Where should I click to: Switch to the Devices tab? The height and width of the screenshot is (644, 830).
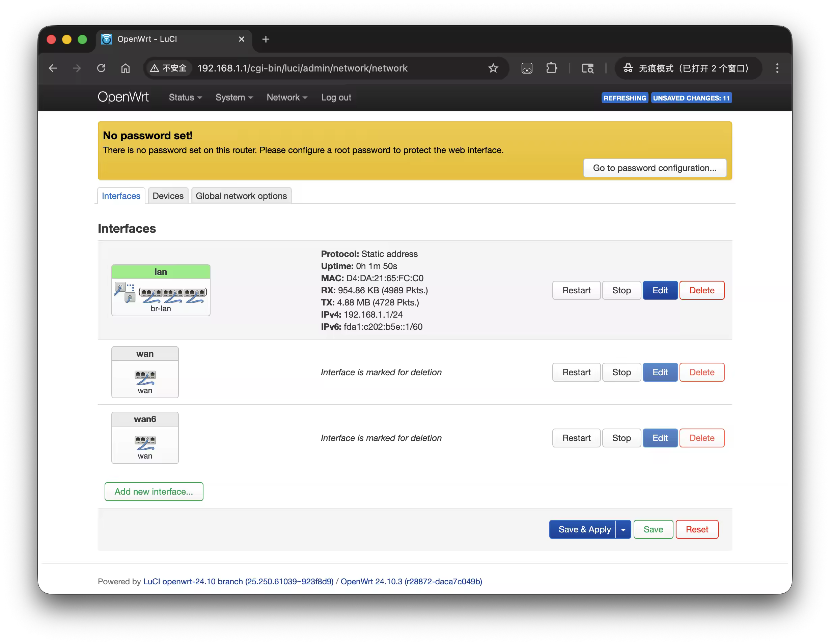click(x=168, y=196)
